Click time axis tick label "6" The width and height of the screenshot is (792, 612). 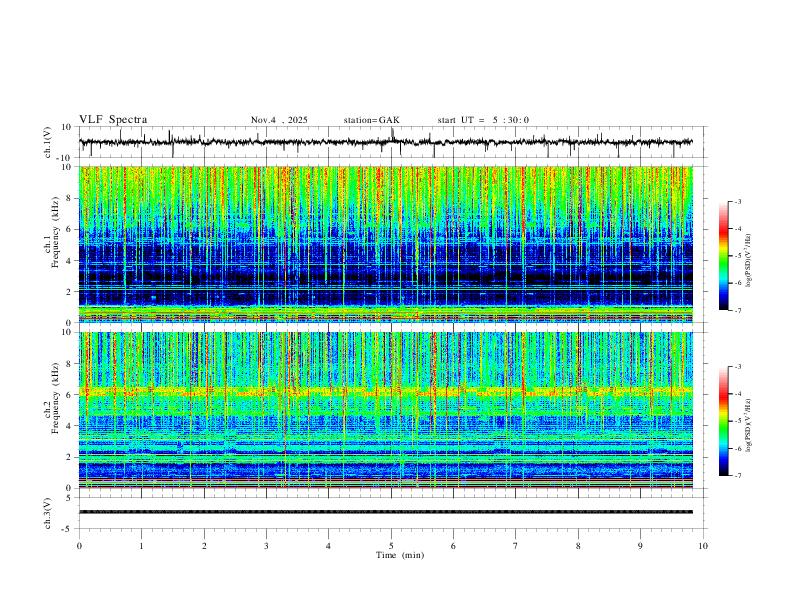(453, 546)
